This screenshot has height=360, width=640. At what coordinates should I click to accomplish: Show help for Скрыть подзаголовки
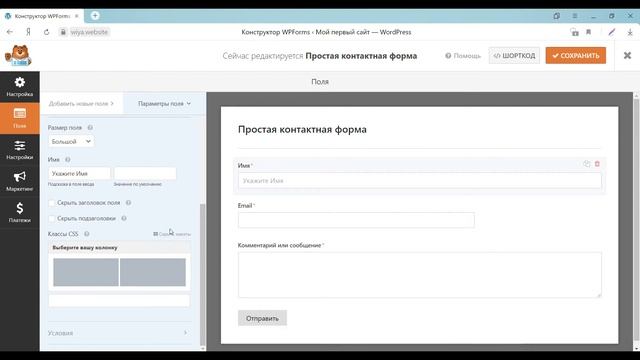point(124,218)
